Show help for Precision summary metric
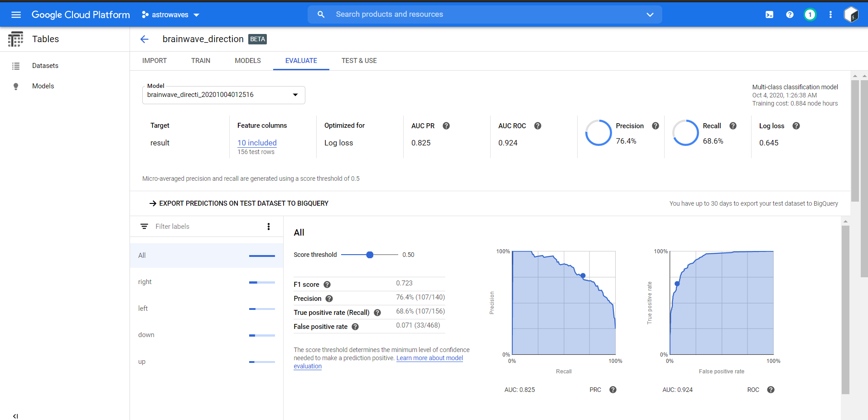 tap(656, 126)
